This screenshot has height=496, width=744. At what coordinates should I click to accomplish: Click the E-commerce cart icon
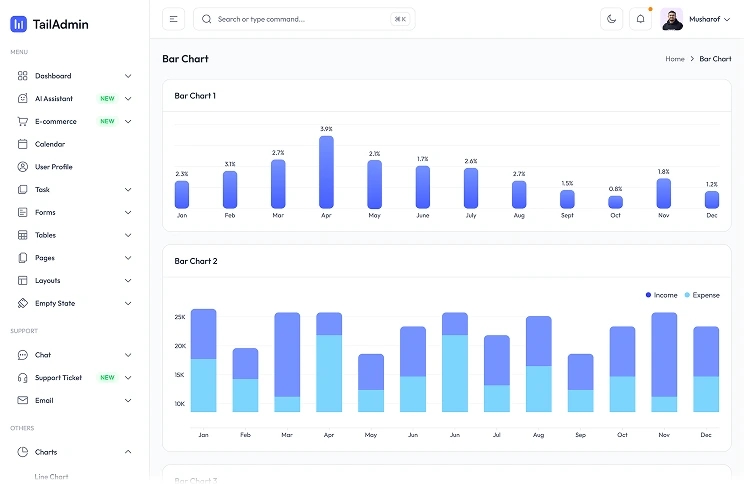point(22,122)
